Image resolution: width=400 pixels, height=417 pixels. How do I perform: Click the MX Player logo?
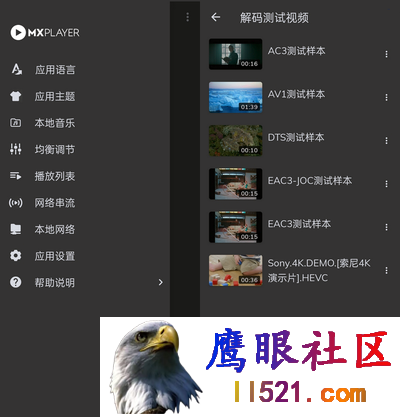pos(45,33)
